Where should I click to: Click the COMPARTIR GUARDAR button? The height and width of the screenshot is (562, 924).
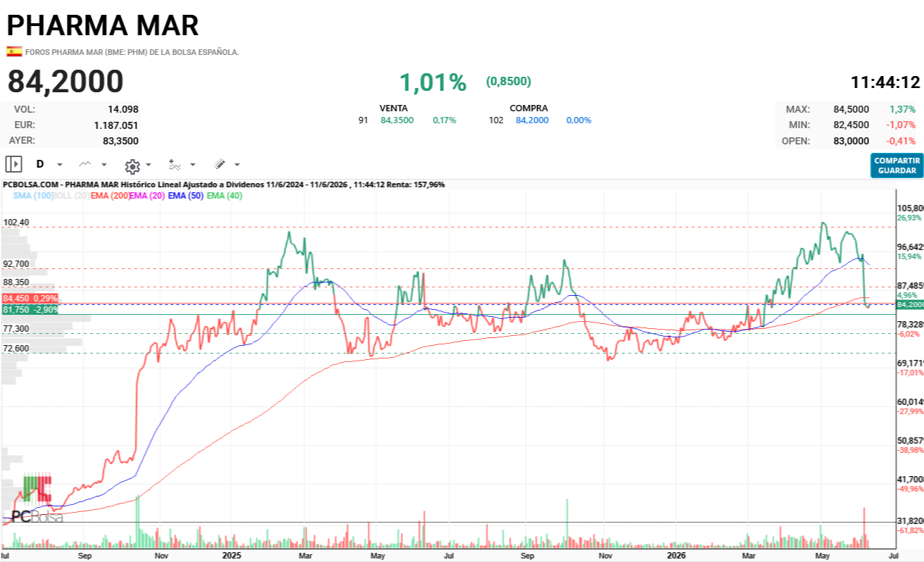point(897,166)
